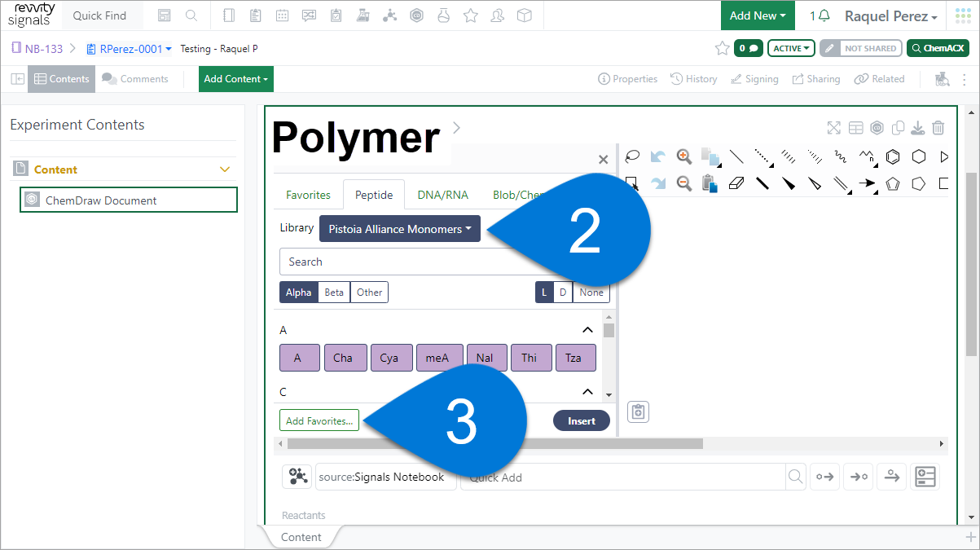Click the Copy tool in ChemDraw toolbar
Viewport: 980px width, 550px height.
(x=710, y=156)
